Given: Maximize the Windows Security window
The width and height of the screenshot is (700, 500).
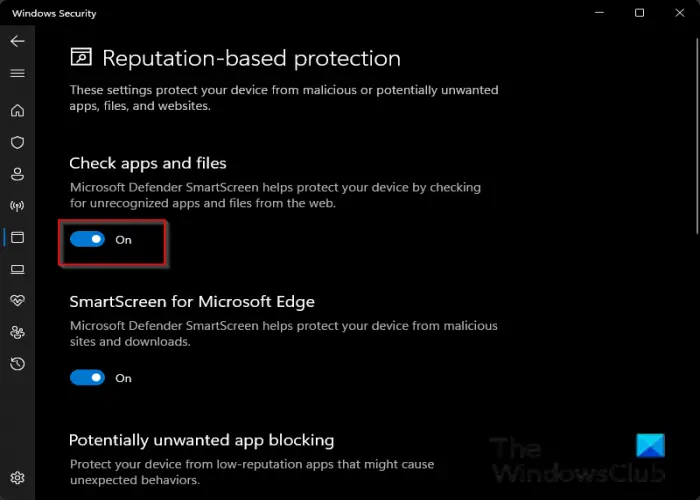Looking at the screenshot, I should [639, 13].
